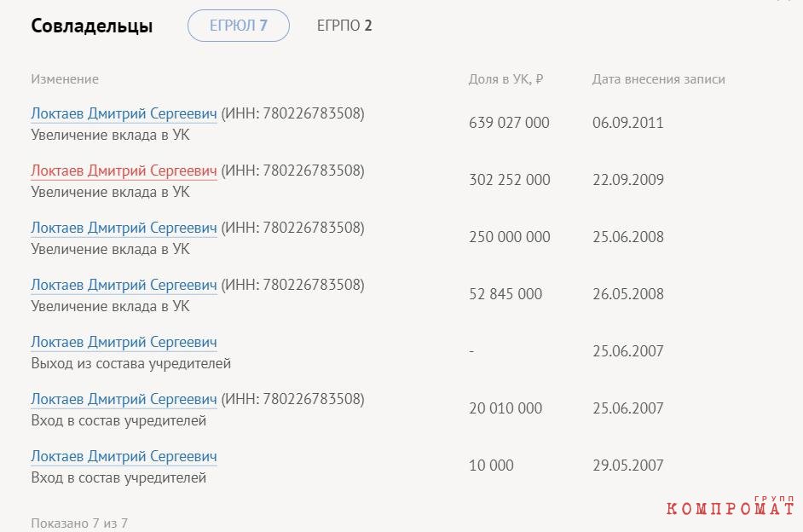The image size is (803, 532).
Task: Open Локтаев link with Выход из состава учредителей
Action: pyautogui.click(x=124, y=342)
